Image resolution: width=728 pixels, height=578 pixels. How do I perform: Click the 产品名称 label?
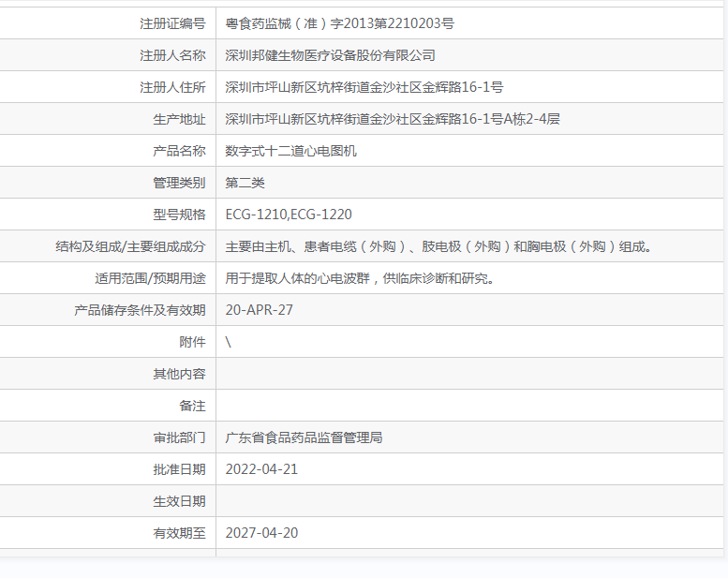[x=179, y=151]
